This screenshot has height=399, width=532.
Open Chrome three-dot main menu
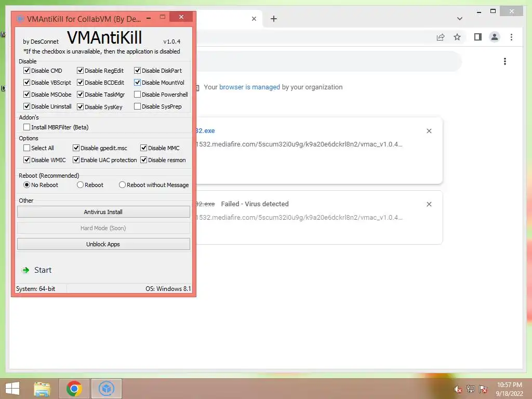coord(511,37)
